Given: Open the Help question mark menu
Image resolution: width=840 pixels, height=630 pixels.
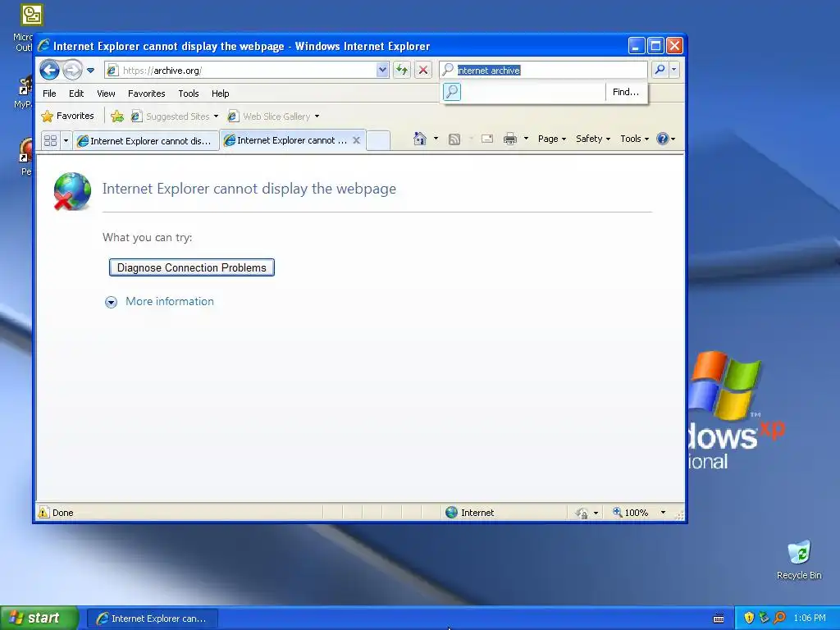Looking at the screenshot, I should pyautogui.click(x=665, y=139).
